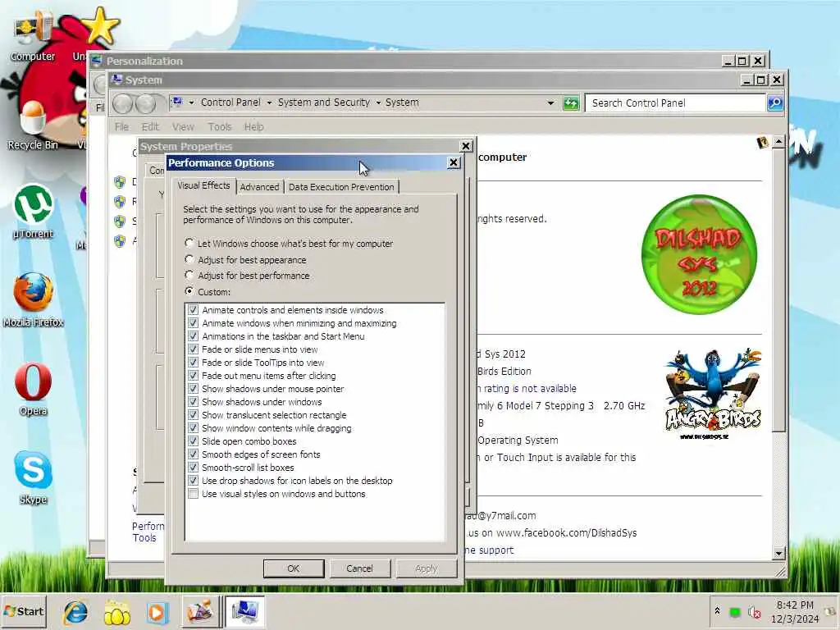Uncheck Show shadows under mouse pointer
Screen dimensions: 840x630
193,389
